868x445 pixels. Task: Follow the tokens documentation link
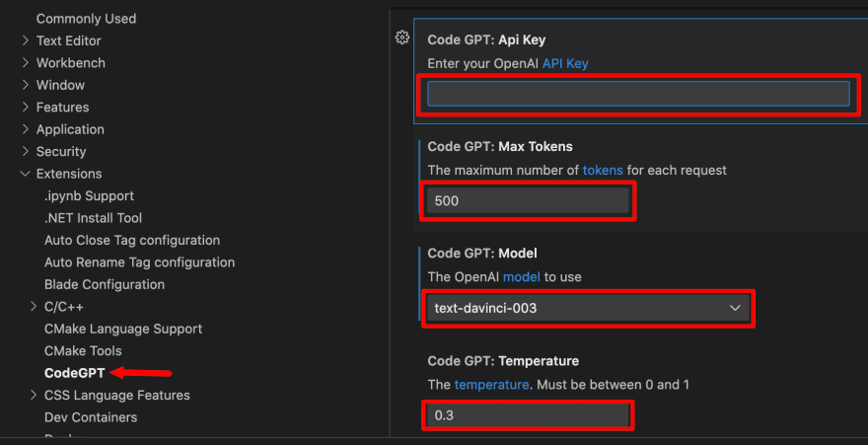[x=603, y=170]
